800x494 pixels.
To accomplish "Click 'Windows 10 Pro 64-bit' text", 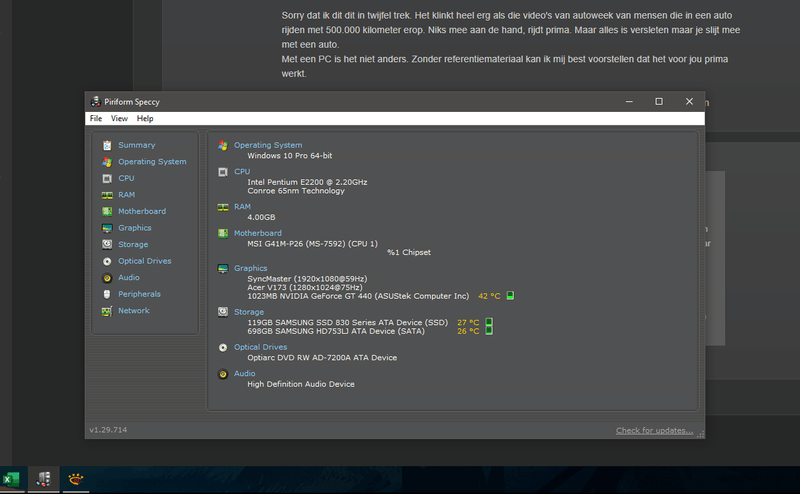I will 290,156.
